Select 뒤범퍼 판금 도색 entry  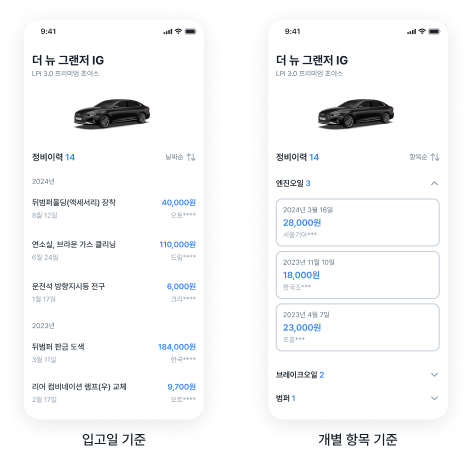click(114, 353)
